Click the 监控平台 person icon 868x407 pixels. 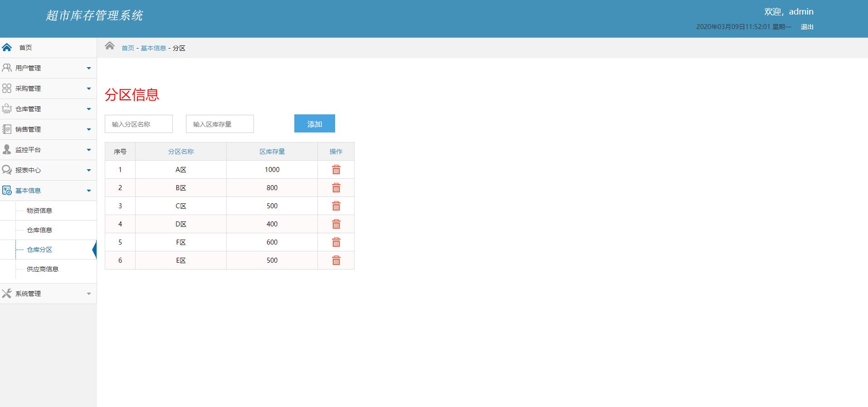click(7, 150)
